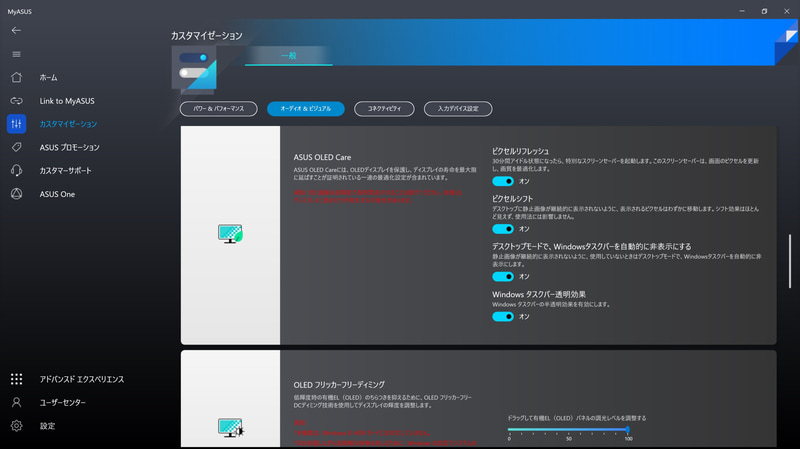Open ホーム in the sidebar
This screenshot has width=800, height=449.
[x=48, y=78]
